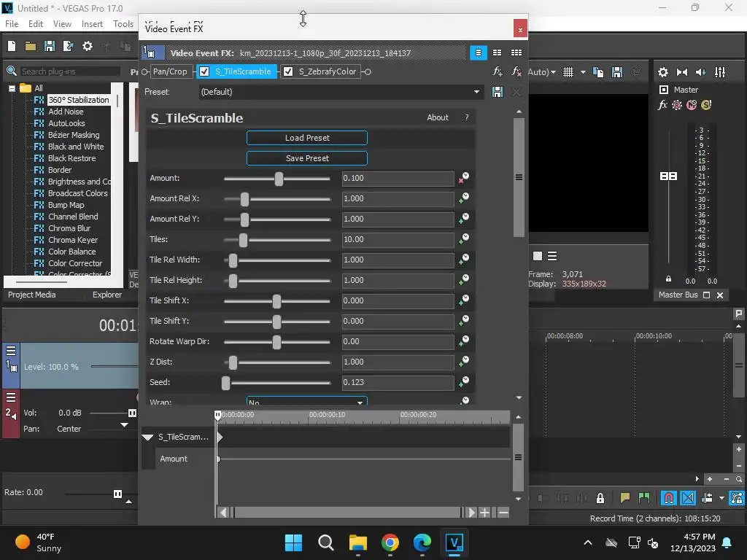Viewport: 747px width, 560px height.
Task: Switch to the Project Media tab
Action: (32, 295)
